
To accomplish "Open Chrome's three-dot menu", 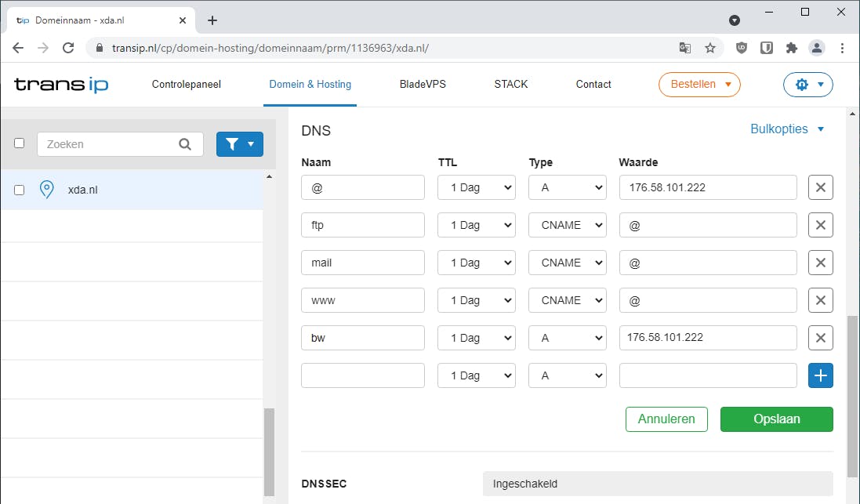I will point(842,48).
